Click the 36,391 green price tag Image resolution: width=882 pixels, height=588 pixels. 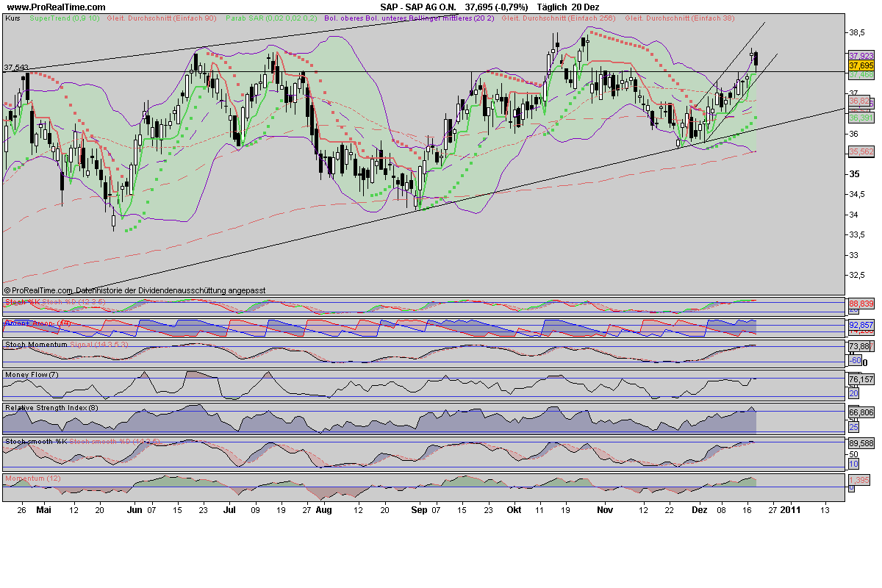click(861, 118)
